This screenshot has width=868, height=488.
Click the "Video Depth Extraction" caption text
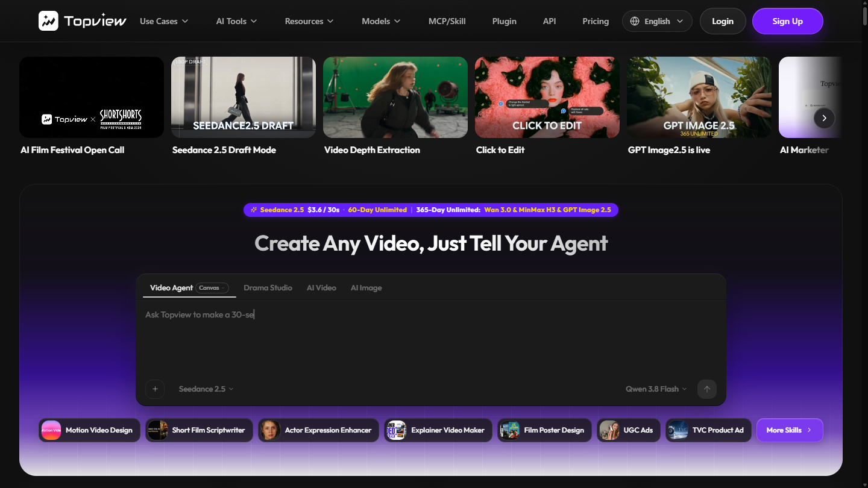372,150
